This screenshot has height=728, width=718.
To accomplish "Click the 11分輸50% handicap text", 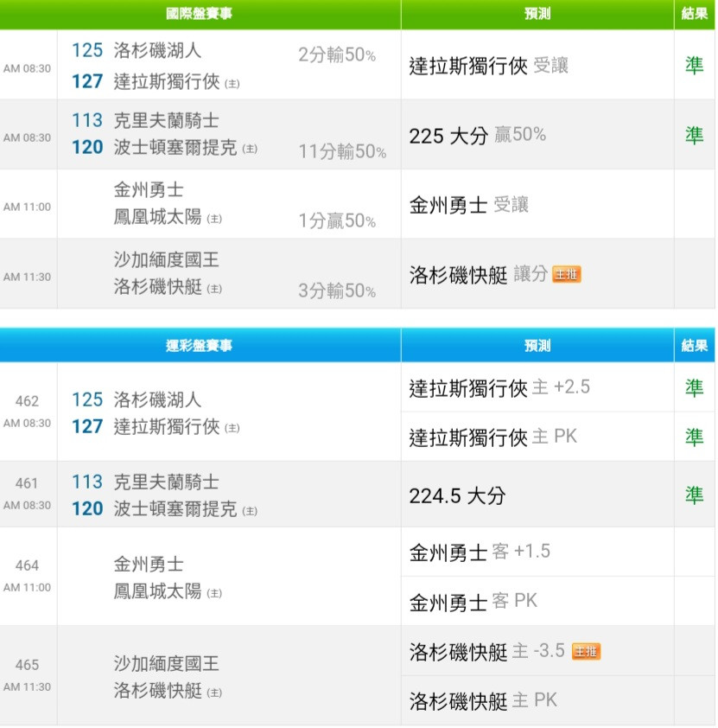I will [x=342, y=152].
